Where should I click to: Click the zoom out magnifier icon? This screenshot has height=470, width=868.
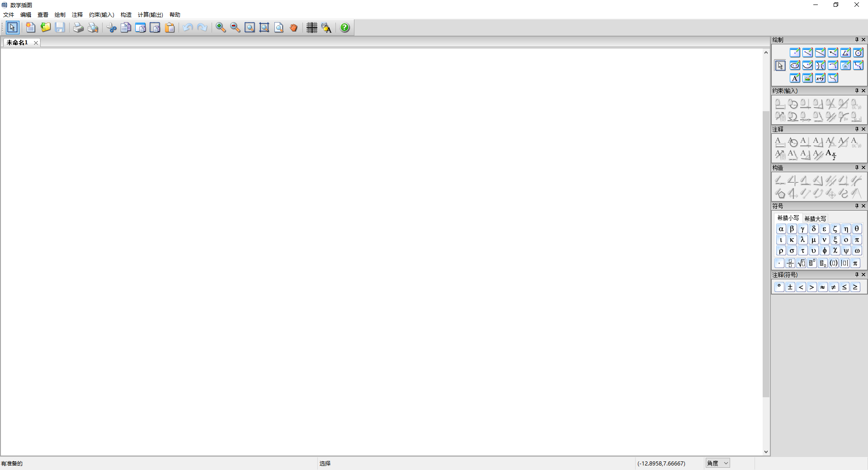pyautogui.click(x=235, y=28)
